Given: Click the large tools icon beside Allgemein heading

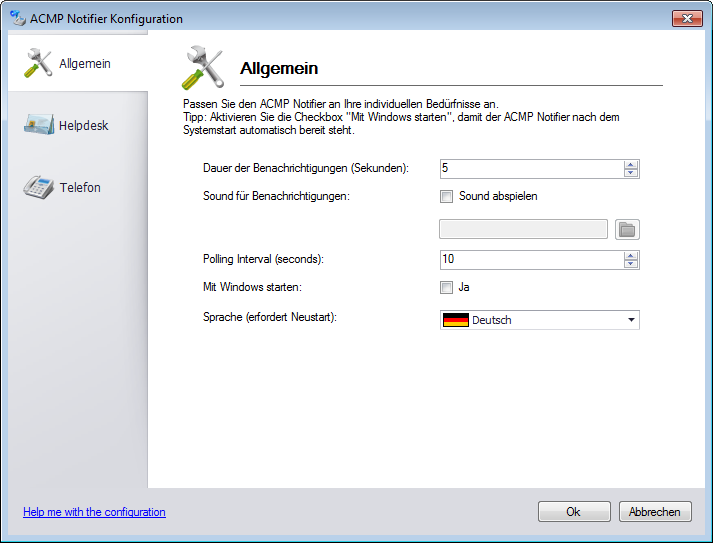Looking at the screenshot, I should (x=203, y=68).
